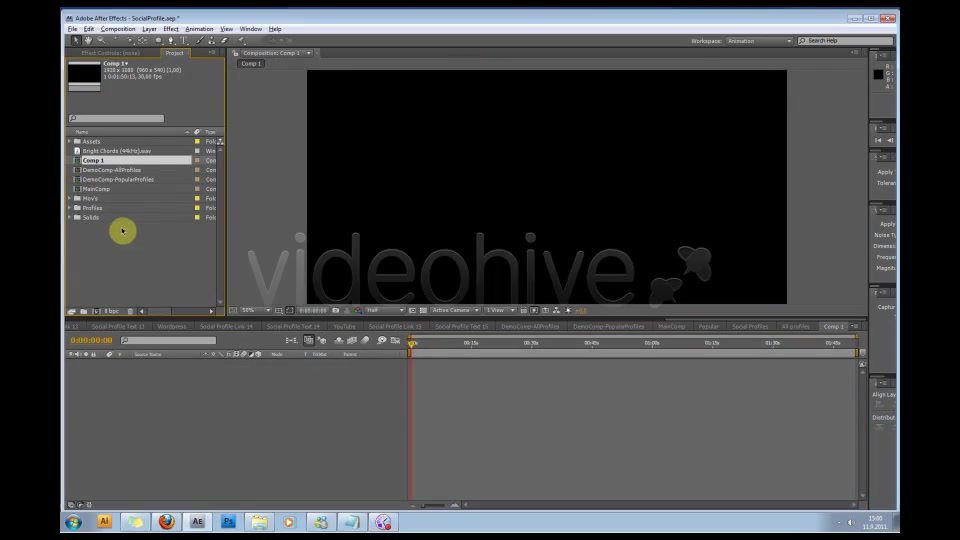Click the Search Help field

(845, 41)
